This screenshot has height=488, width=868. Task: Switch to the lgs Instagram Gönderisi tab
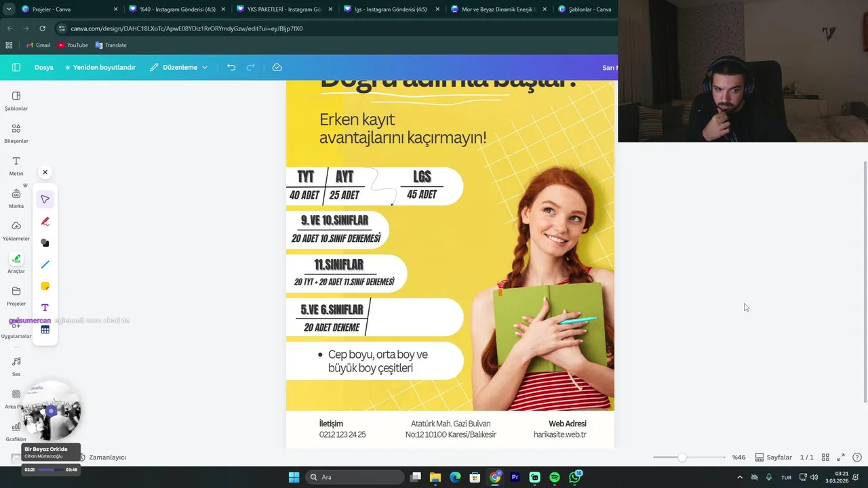tap(391, 9)
